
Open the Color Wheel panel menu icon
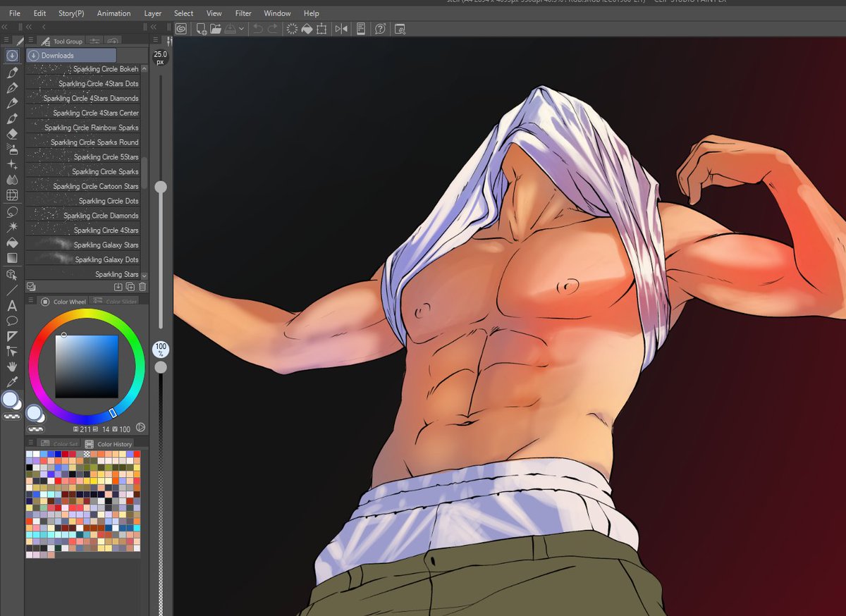(x=30, y=302)
